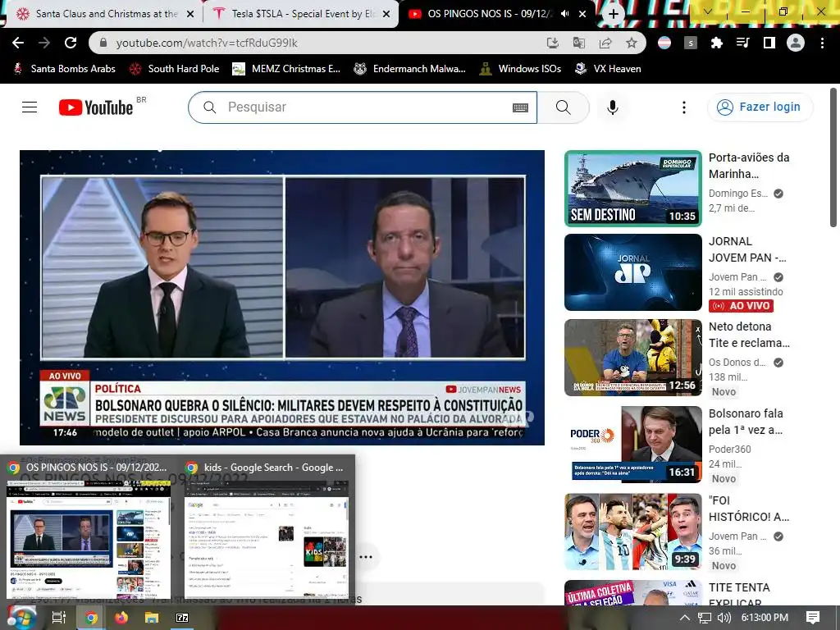The image size is (840, 630).
Task: Switch to Tesla $TSLA Special Event tab
Action: click(x=300, y=14)
